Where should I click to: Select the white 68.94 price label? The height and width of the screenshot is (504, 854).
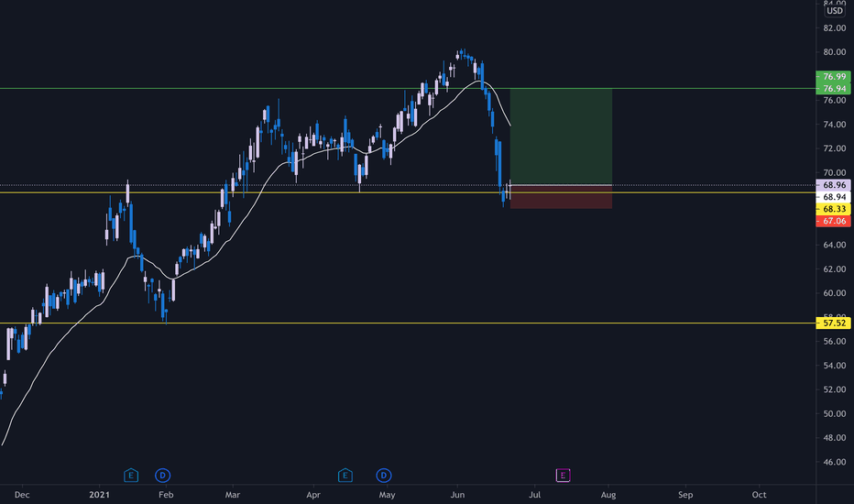pos(833,197)
